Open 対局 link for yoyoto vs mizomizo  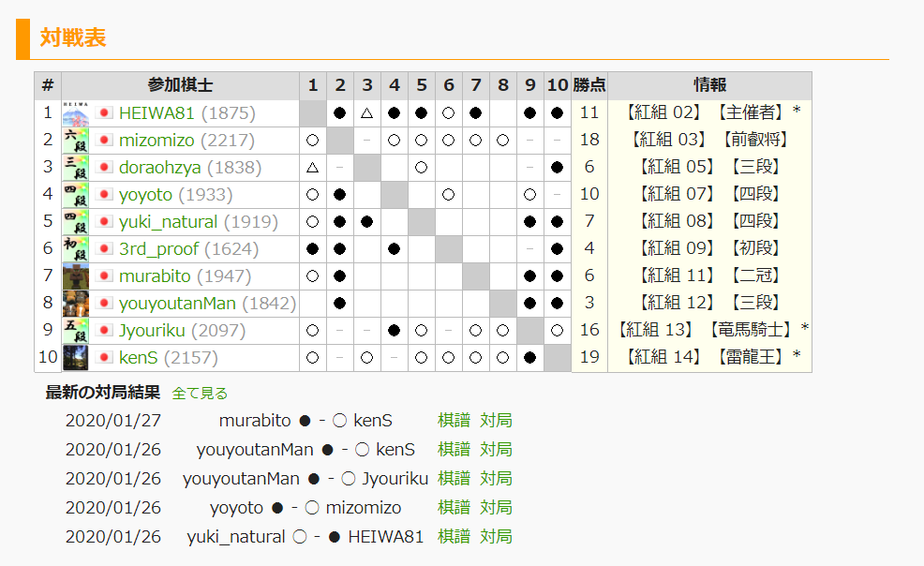496,508
